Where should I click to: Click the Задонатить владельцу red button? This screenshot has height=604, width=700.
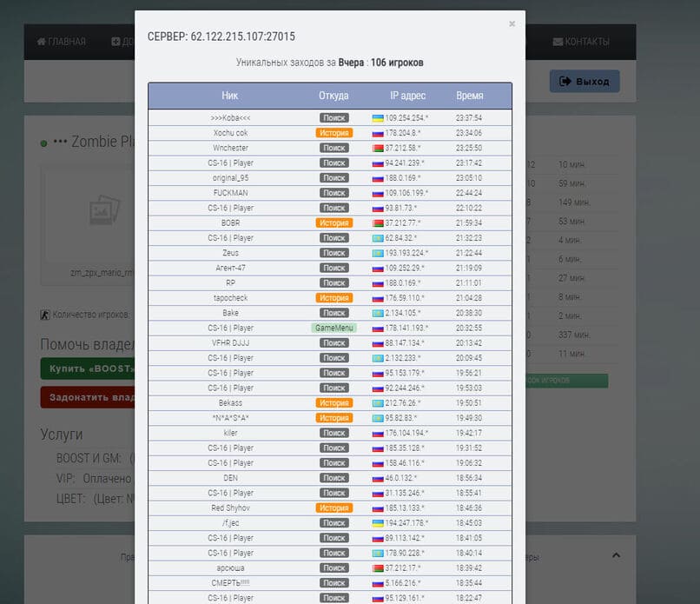click(88, 397)
